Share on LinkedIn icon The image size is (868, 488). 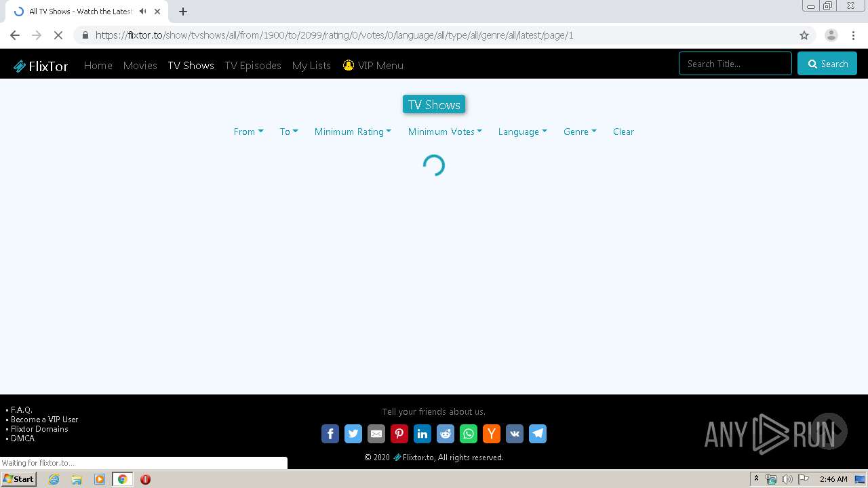pyautogui.click(x=422, y=434)
